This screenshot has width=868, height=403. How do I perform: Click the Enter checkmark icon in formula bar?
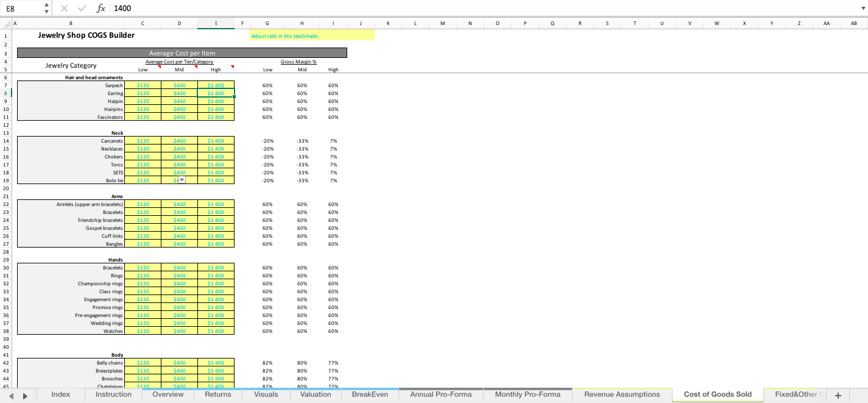(82, 8)
